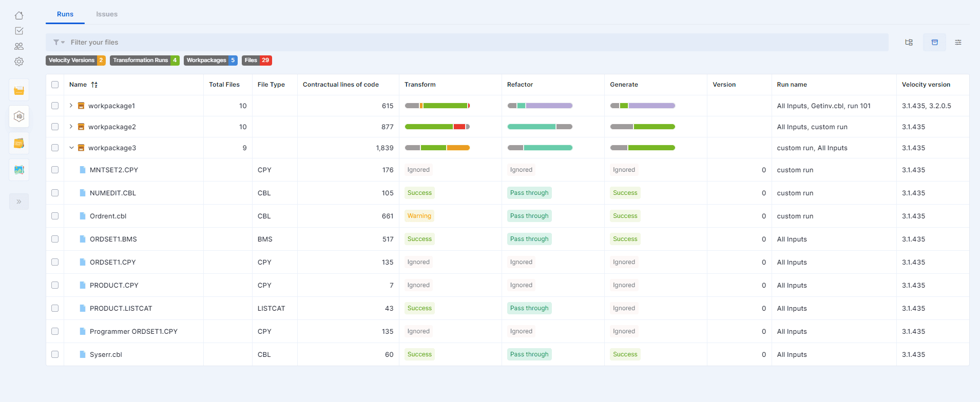Click Generate Ignored badge for PRODUCT.LISTCAT
The image size is (980, 402).
[x=624, y=308]
